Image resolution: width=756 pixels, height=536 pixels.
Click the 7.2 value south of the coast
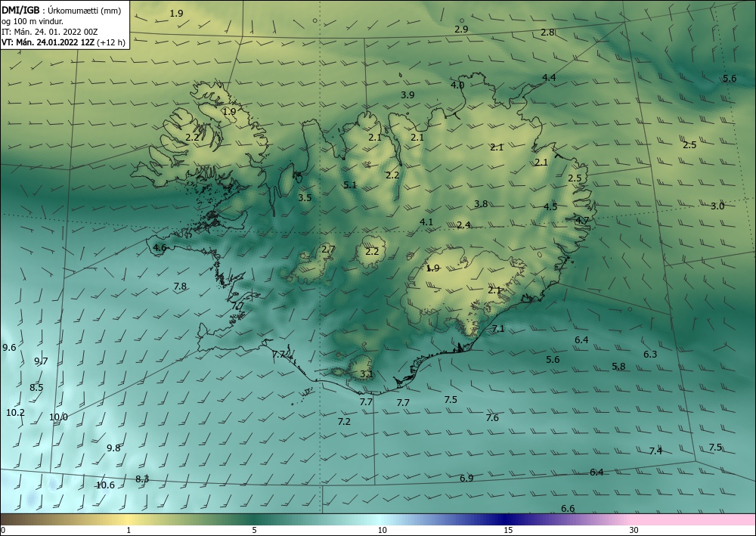click(344, 421)
